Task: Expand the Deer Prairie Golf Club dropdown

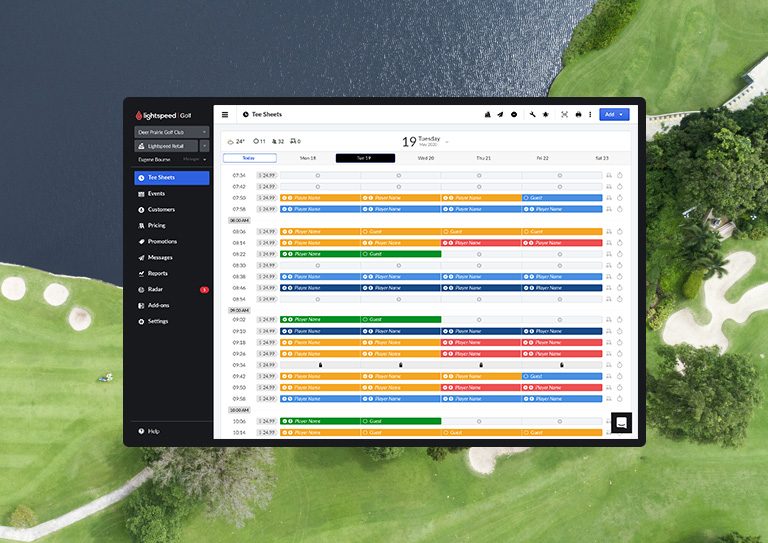Action: (x=171, y=132)
